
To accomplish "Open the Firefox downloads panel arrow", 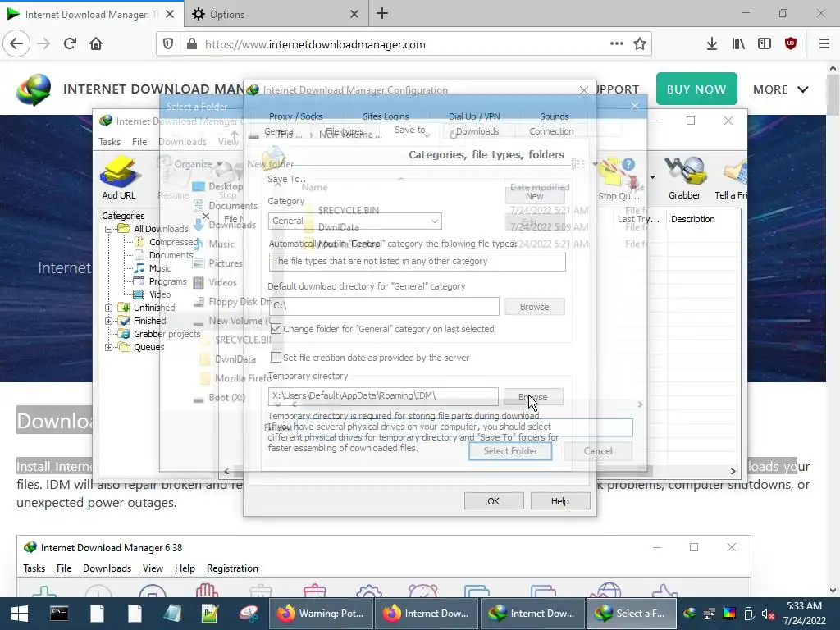I will click(711, 44).
